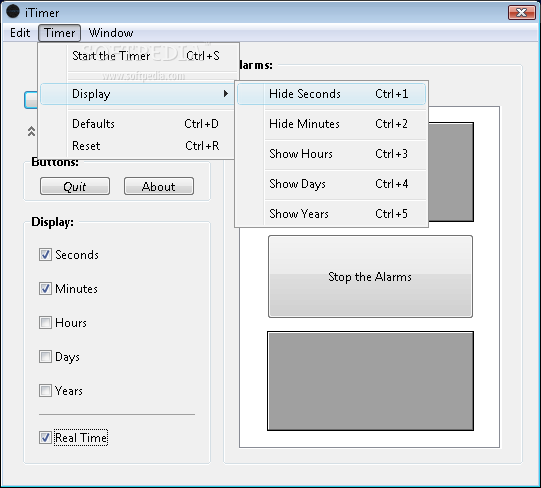This screenshot has width=541, height=488.
Task: Uncheck the Minutes checkbox
Action: 45,289
